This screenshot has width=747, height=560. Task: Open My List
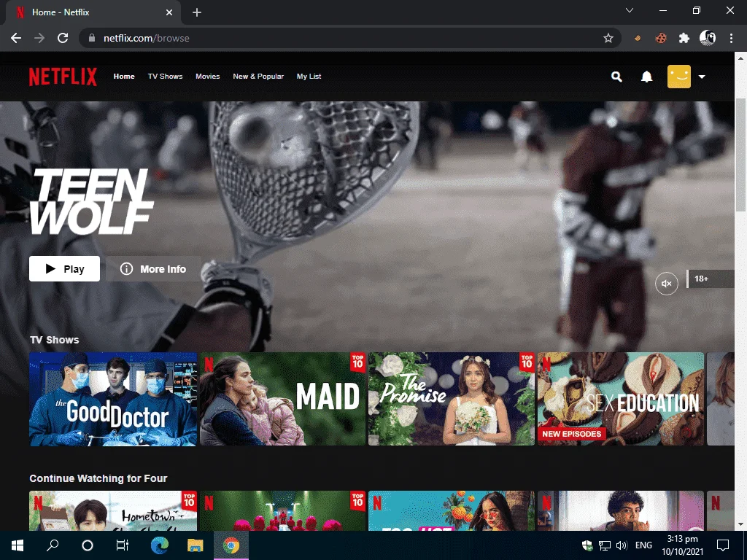pos(309,76)
